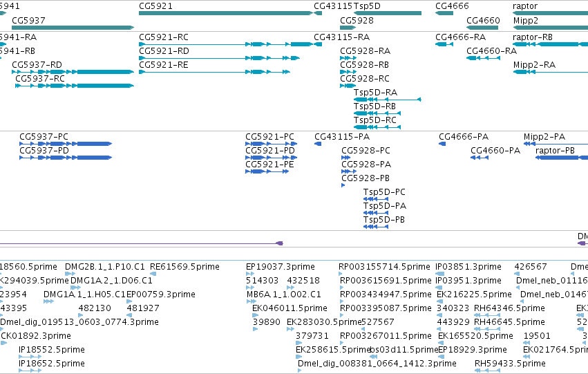Select the CG4660-PA protein label

click(495, 151)
